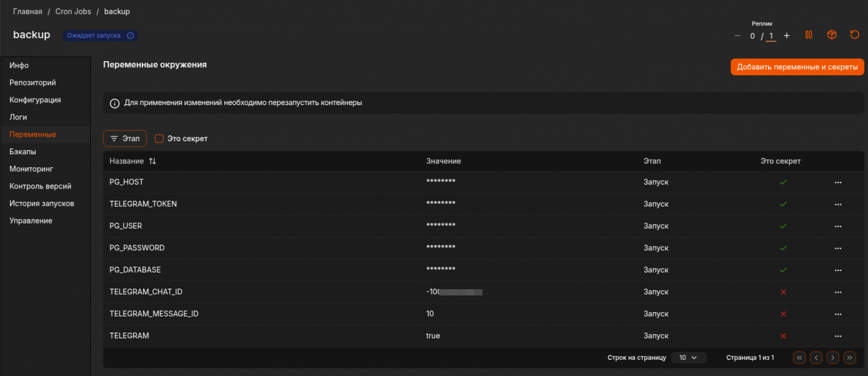Open the 'Логи' sidebar section
868x376 pixels.
point(18,117)
